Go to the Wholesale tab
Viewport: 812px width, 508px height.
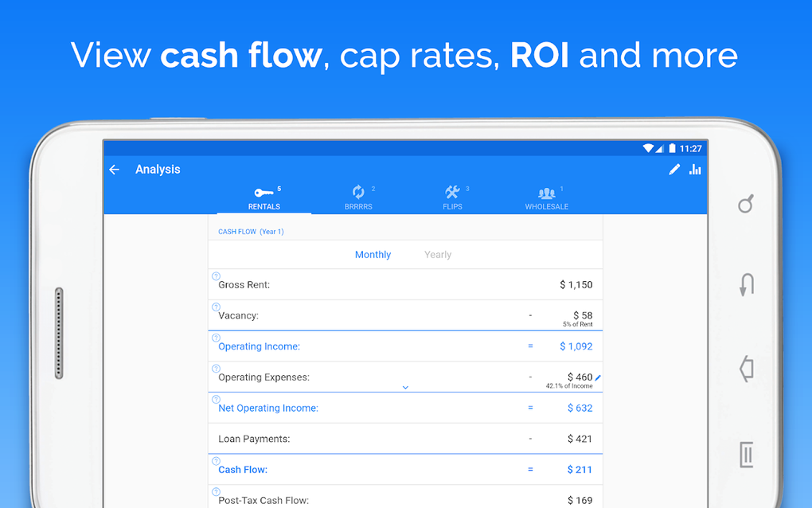(x=546, y=197)
